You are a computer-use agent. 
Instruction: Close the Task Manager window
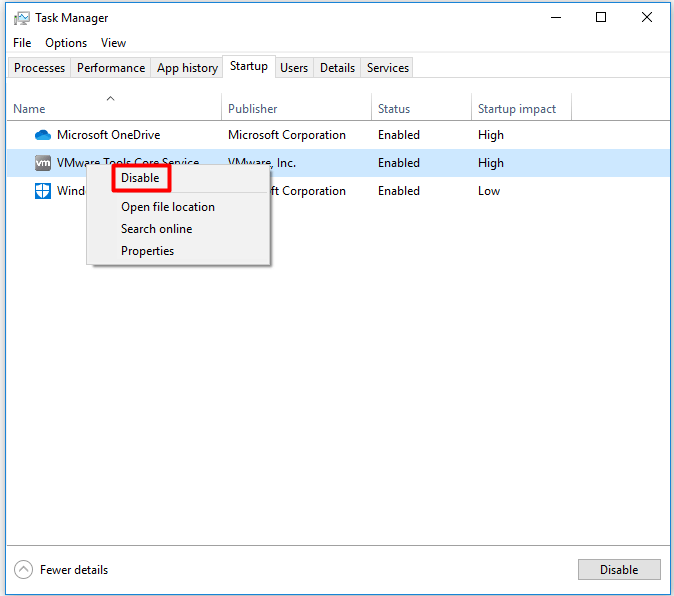pos(646,18)
